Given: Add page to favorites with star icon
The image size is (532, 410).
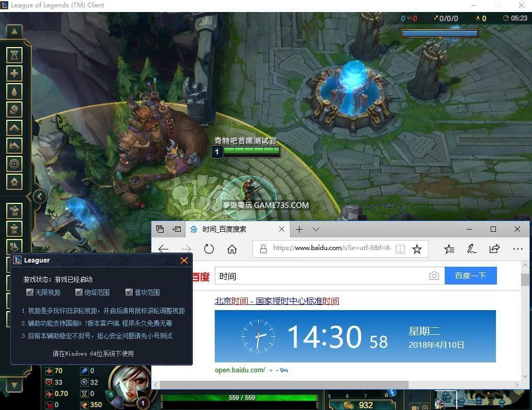Looking at the screenshot, I should pyautogui.click(x=417, y=249).
